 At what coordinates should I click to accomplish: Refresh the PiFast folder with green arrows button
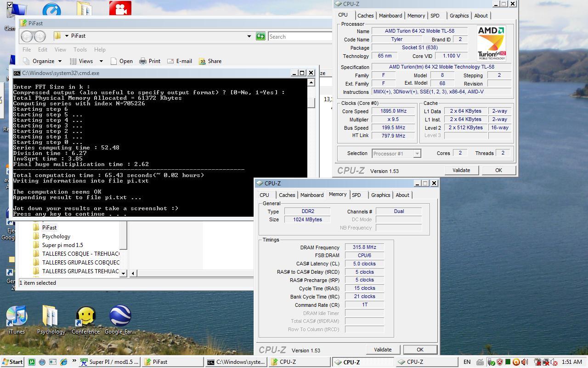pyautogui.click(x=260, y=36)
